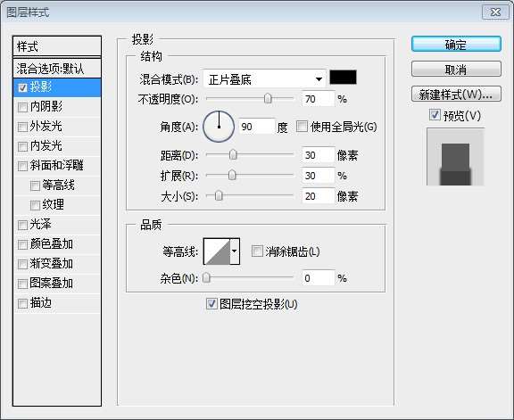Click the black shadow color swatch
Image resolution: width=514 pixels, height=420 pixels.
pyautogui.click(x=343, y=78)
